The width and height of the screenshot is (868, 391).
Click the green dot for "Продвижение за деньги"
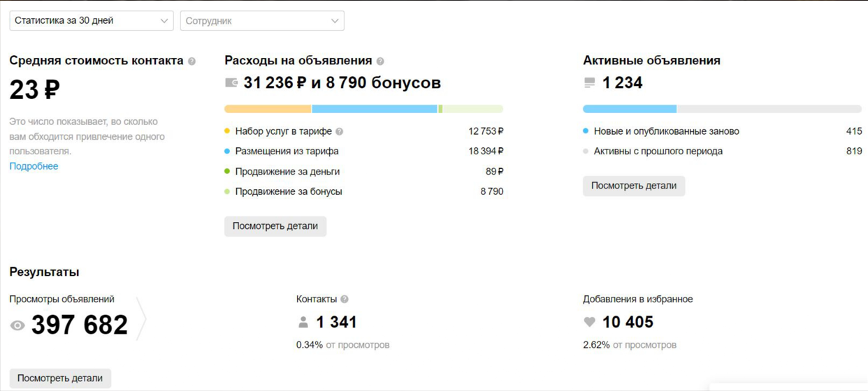coord(227,171)
